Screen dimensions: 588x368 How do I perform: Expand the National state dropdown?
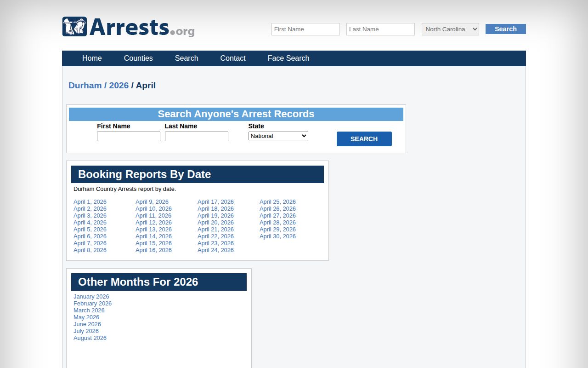(278, 136)
